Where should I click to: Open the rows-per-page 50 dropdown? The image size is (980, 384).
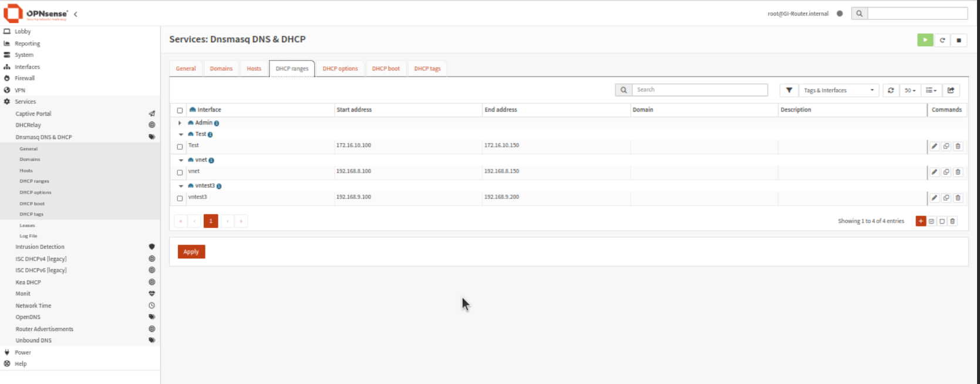(x=910, y=90)
